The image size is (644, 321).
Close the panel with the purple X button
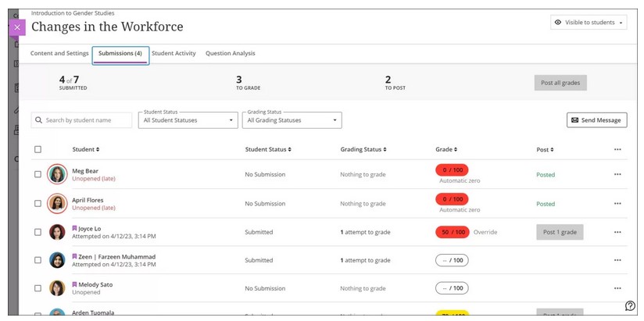tap(17, 27)
